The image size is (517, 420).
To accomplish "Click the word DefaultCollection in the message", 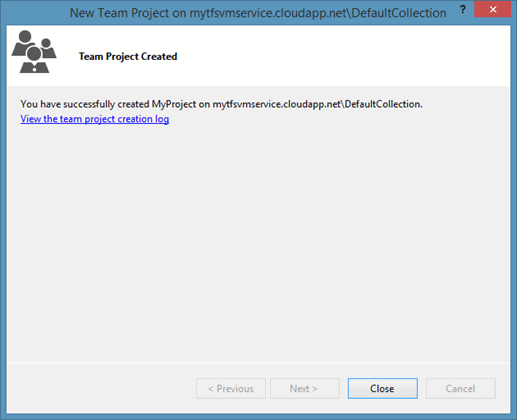I will [382, 104].
